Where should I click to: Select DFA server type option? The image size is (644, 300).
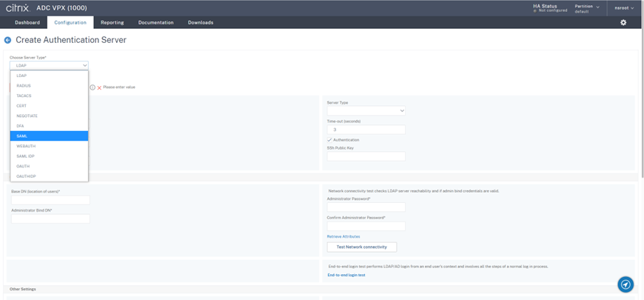coord(50,126)
